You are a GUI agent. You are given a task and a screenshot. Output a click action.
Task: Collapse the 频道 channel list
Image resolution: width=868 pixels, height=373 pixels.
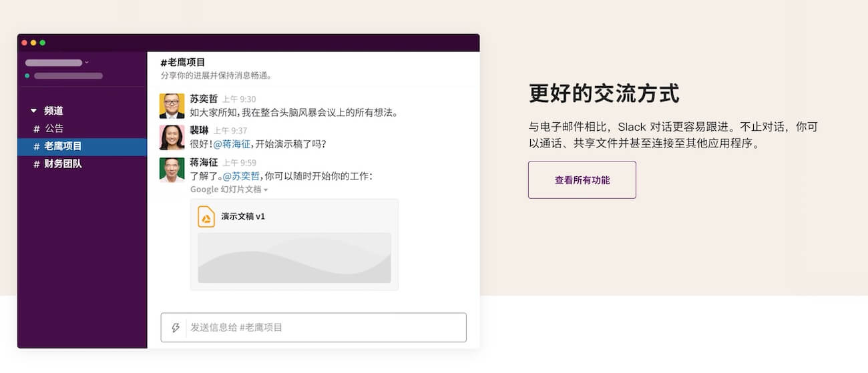tap(34, 111)
